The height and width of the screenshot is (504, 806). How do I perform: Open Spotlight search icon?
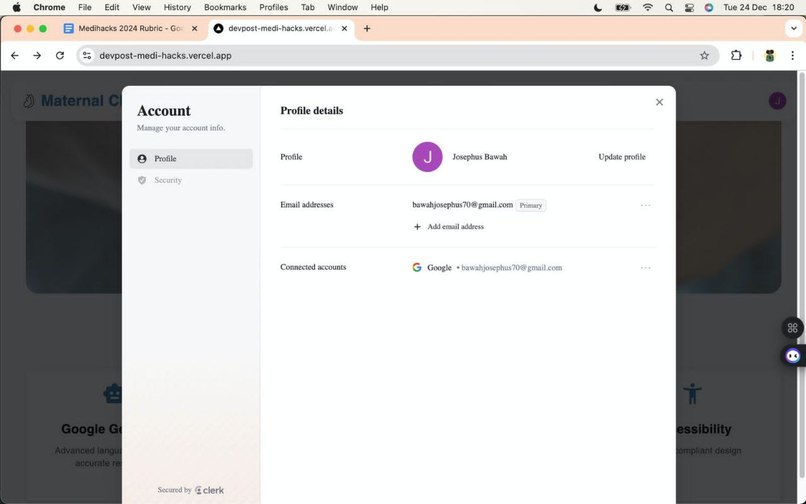(669, 7)
